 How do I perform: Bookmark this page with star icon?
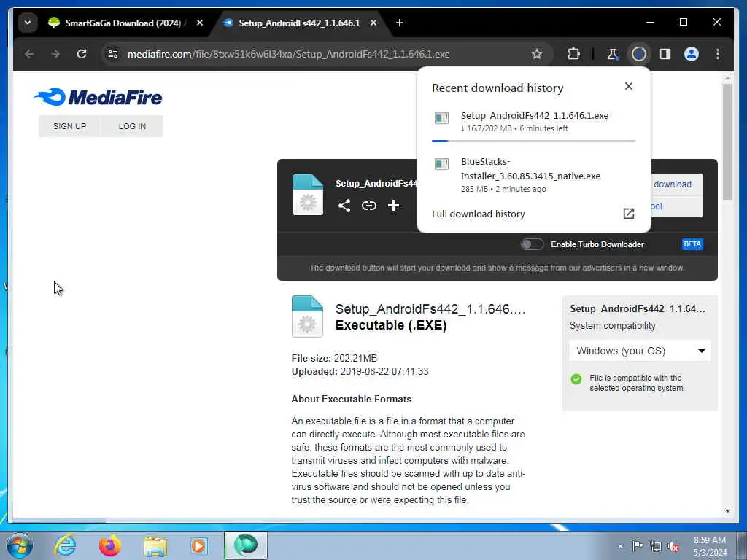coord(537,54)
